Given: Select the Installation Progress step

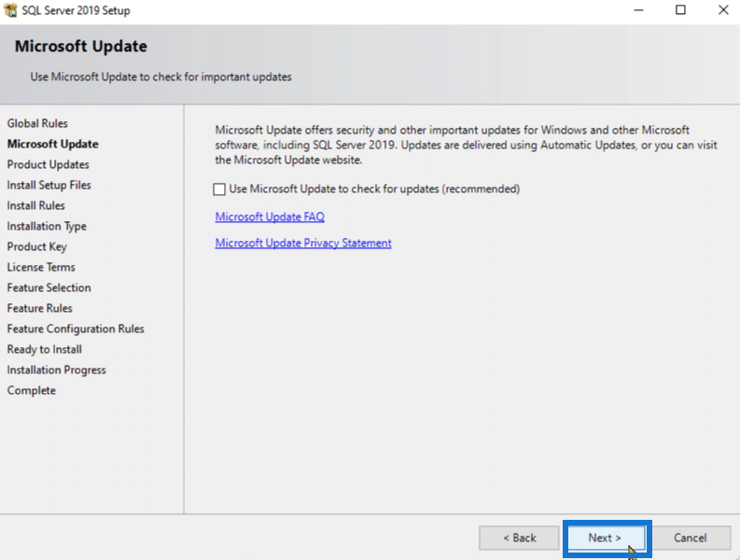Looking at the screenshot, I should click(x=57, y=370).
